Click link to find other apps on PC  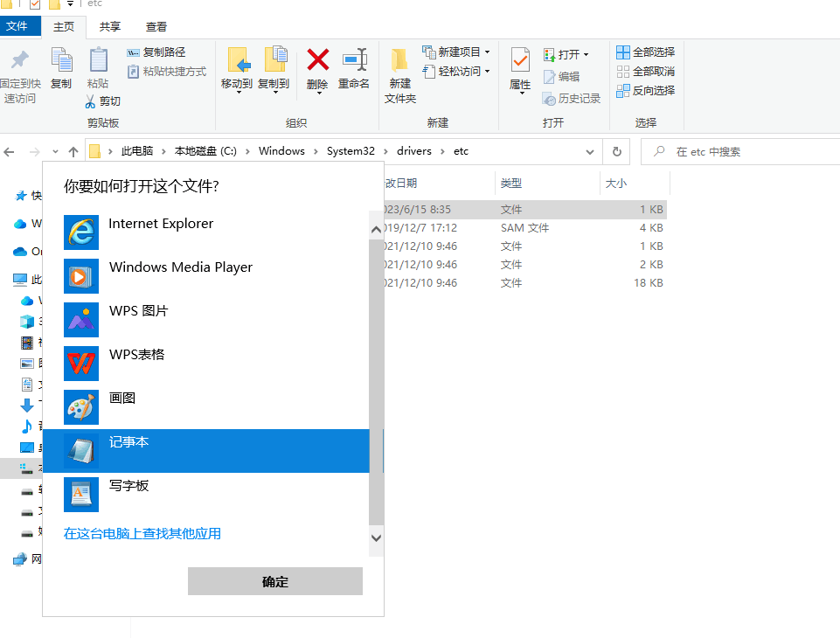pos(142,533)
